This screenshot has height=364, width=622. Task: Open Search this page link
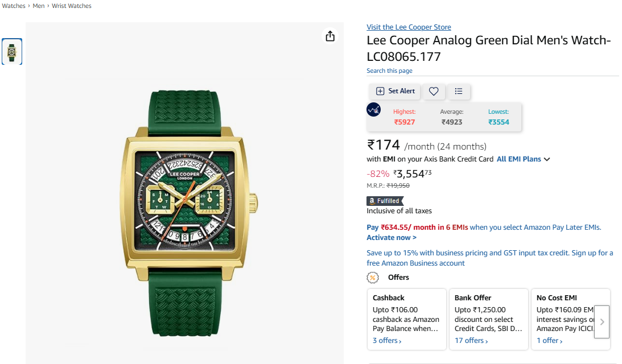tap(389, 71)
